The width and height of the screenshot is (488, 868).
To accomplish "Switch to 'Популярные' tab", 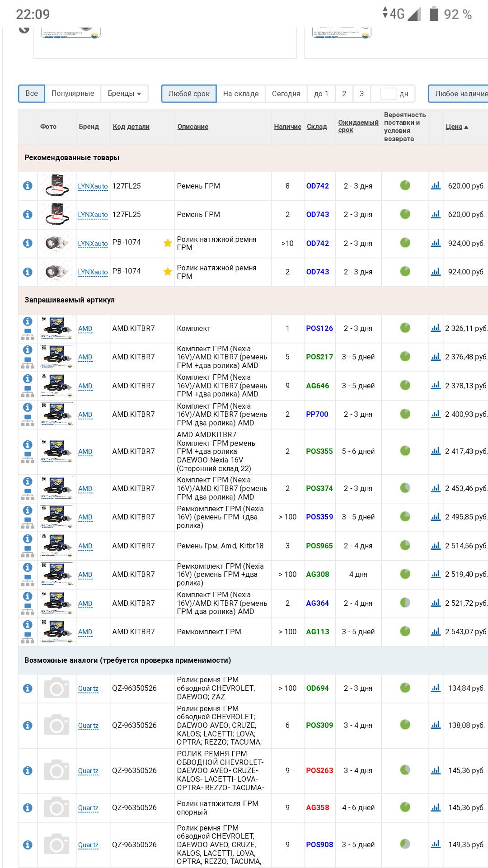I will 73,94.
